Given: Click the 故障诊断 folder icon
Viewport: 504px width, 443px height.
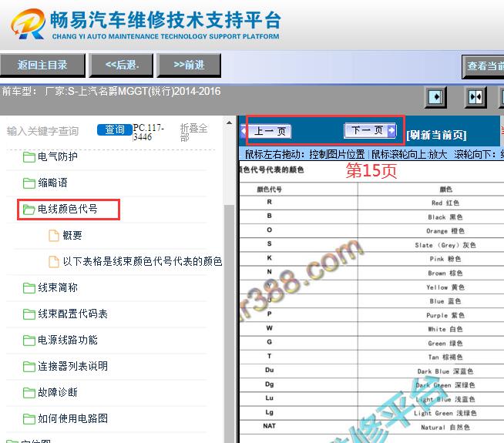Looking at the screenshot, I should point(29,393).
